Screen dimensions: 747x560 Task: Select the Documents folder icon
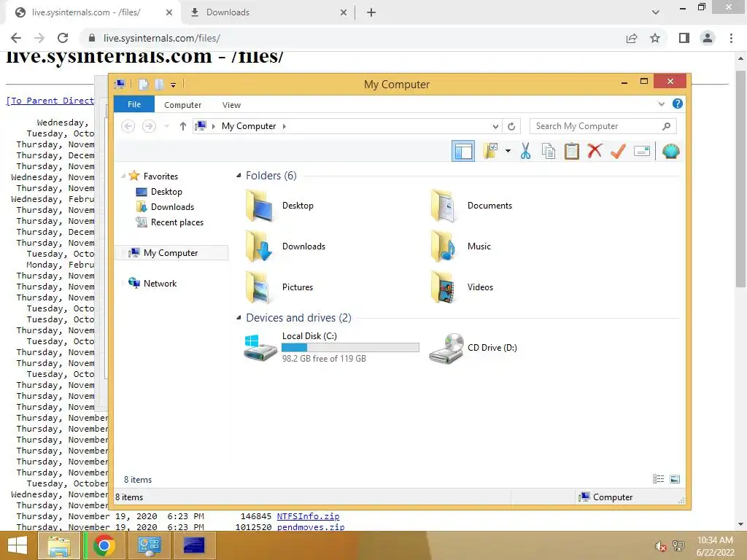(444, 206)
